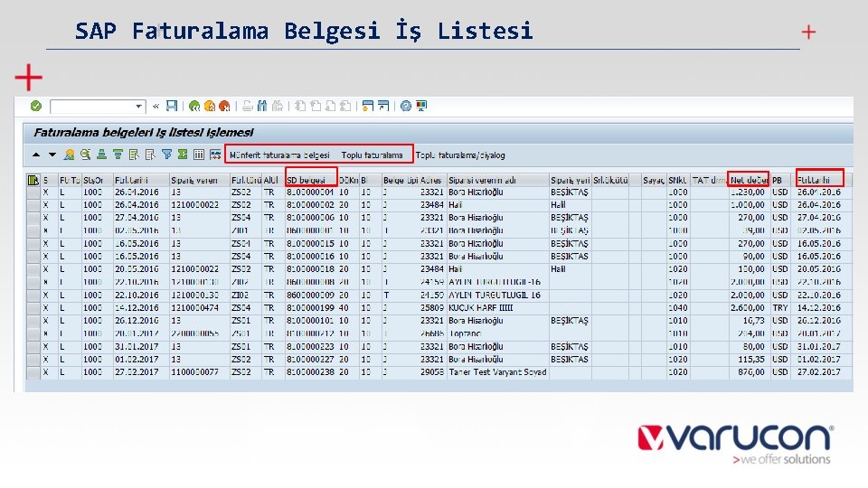868x488 pixels.
Task: Click the Customize Local Layout monitor icon
Action: (421, 106)
